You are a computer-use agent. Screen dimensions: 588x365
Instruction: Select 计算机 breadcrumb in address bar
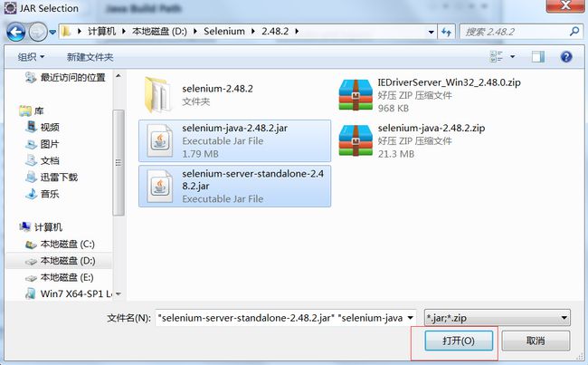[101, 31]
